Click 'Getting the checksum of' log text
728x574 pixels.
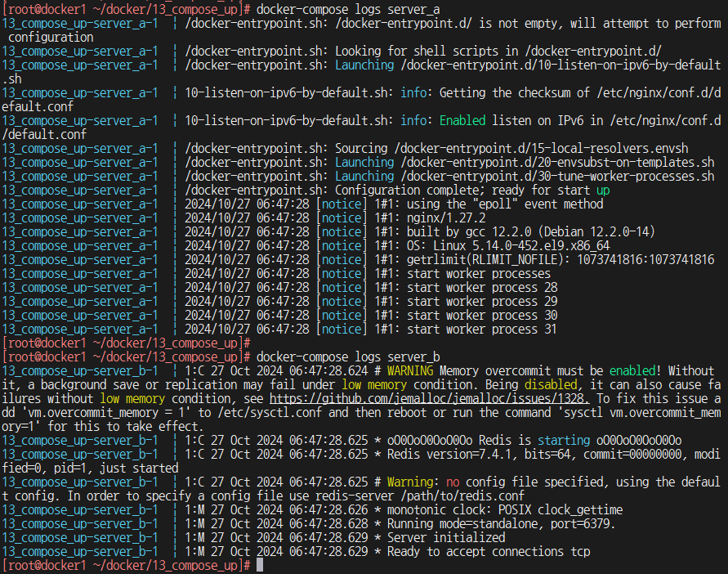515,93
